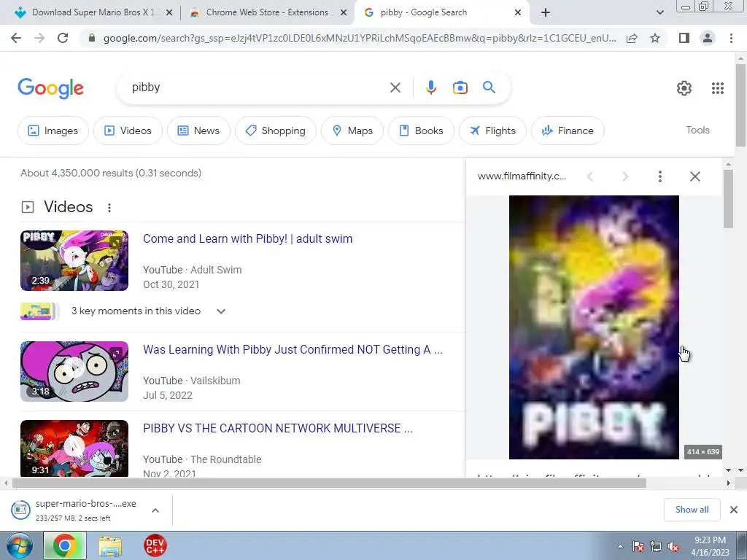Show previous image in preview panel
The image size is (747, 560).
pos(590,176)
